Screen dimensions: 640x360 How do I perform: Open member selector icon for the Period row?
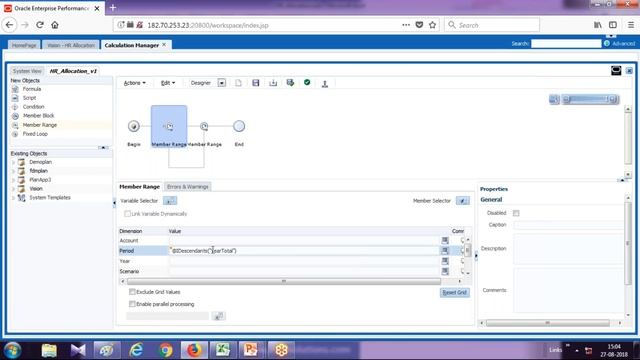pyautogui.click(x=445, y=251)
